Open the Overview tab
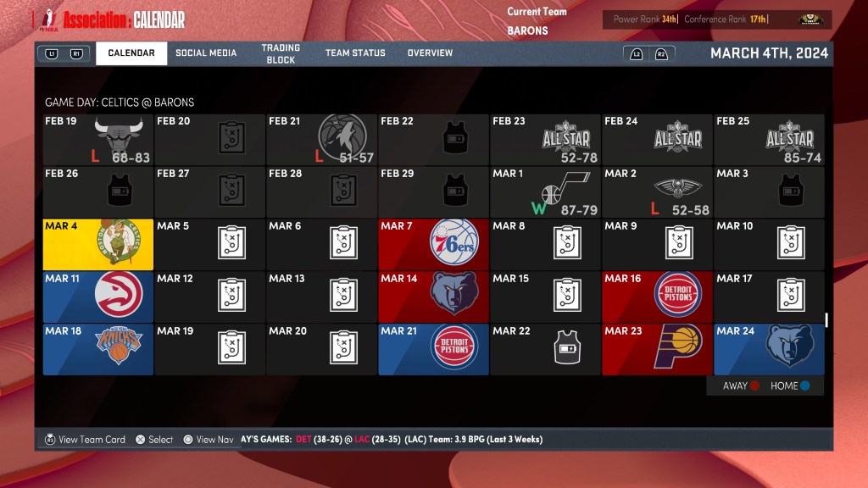Viewport: 868px width, 488px height. tap(430, 53)
